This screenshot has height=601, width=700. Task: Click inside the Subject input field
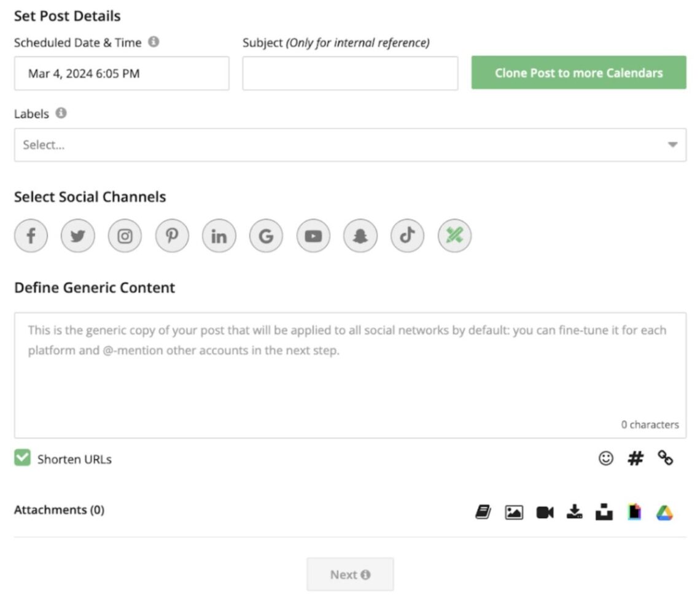point(350,73)
